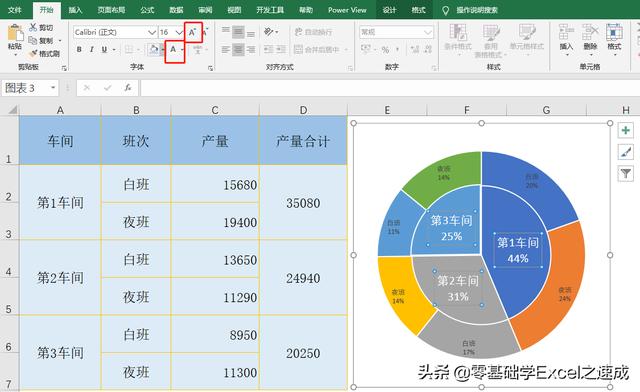Apply the font color A button
The height and width of the screenshot is (392, 640).
point(173,50)
